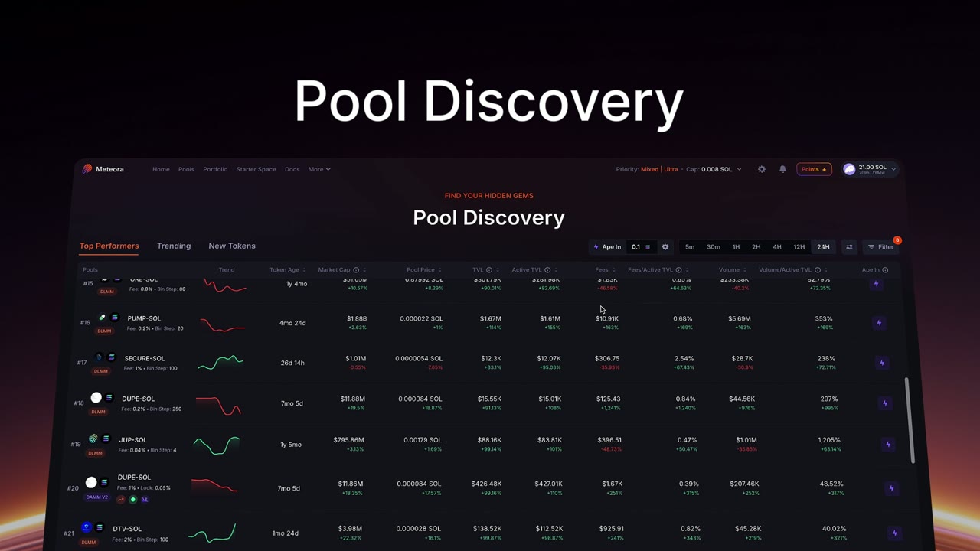Open the notifications bell
Viewport: 980px width, 551px height.
782,169
